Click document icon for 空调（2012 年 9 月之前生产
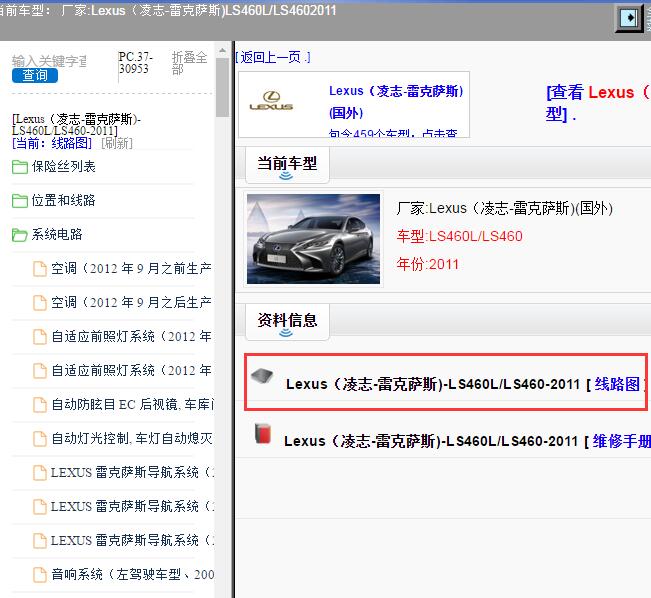The height and width of the screenshot is (598, 651). (39, 269)
